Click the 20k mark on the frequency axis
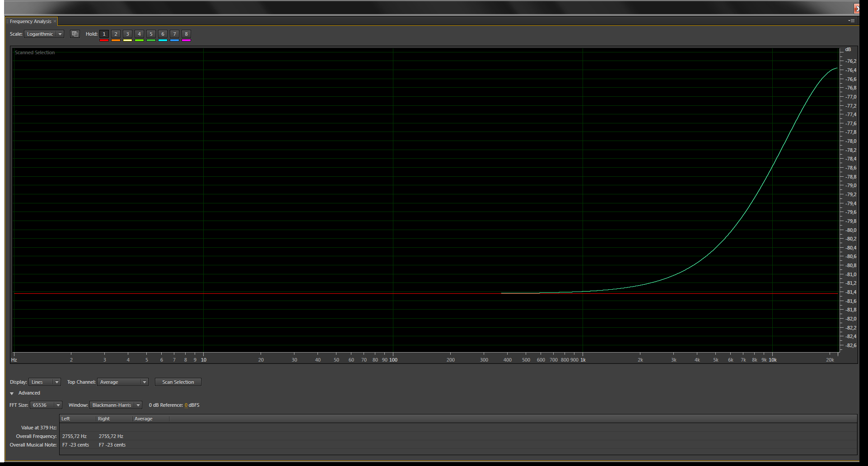Viewport: 868px width, 466px height. (830, 360)
